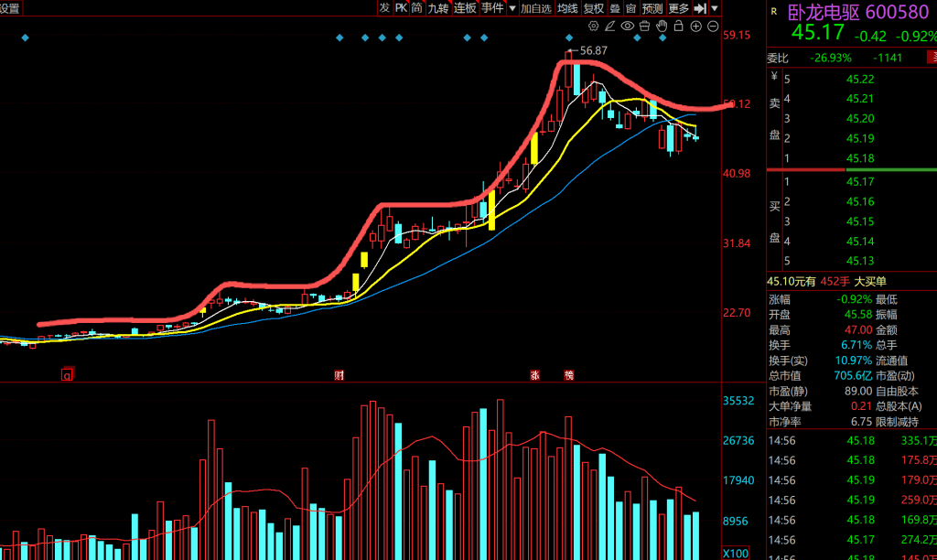937x560 pixels.
Task: Open the 更多 menu
Action: pos(678,8)
